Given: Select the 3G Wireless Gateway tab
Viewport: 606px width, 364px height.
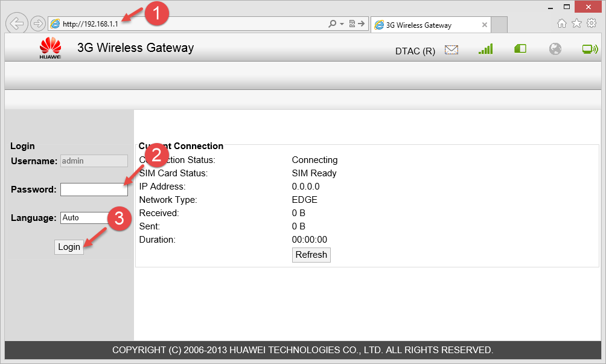Looking at the screenshot, I should [430, 25].
